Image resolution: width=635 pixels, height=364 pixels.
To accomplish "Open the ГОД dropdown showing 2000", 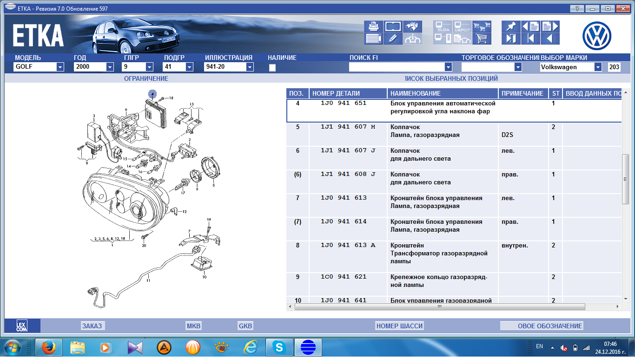I will point(110,67).
